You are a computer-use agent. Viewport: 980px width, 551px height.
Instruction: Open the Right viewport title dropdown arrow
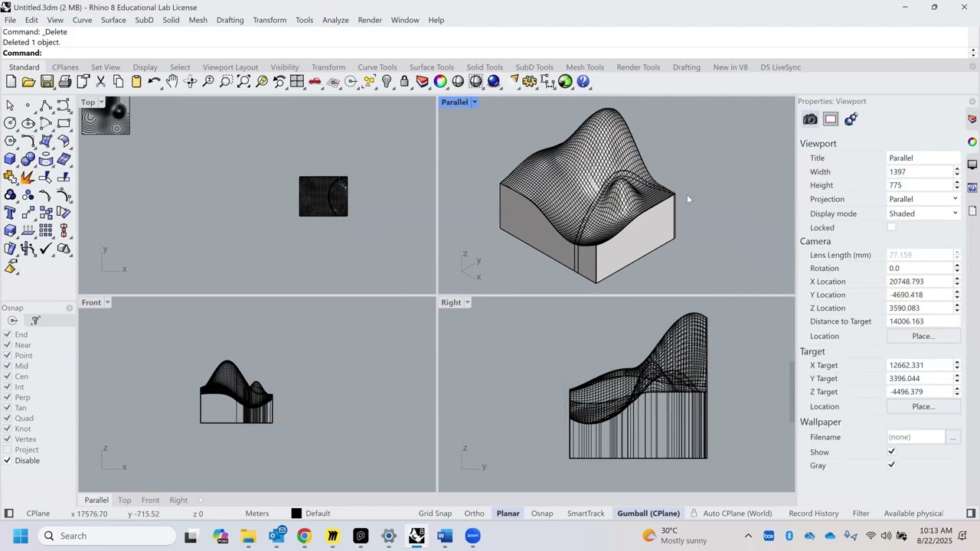click(x=467, y=302)
